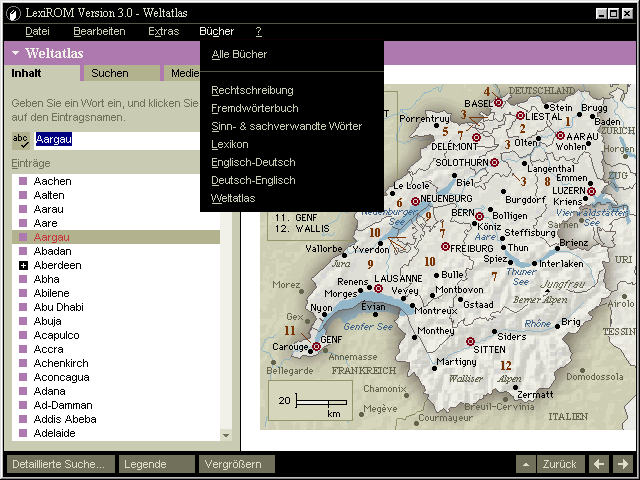
Task: Choose Sinn- & sachverwandte Wörter
Action: point(287,126)
